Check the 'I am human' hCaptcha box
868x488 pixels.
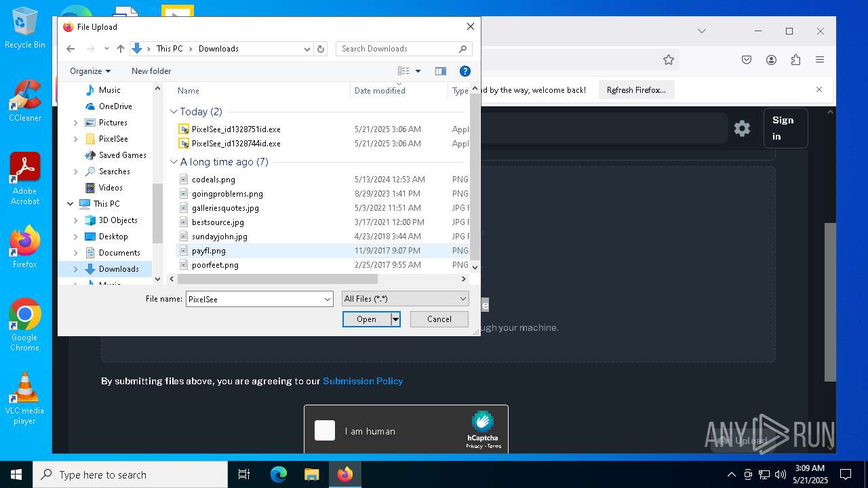(325, 430)
